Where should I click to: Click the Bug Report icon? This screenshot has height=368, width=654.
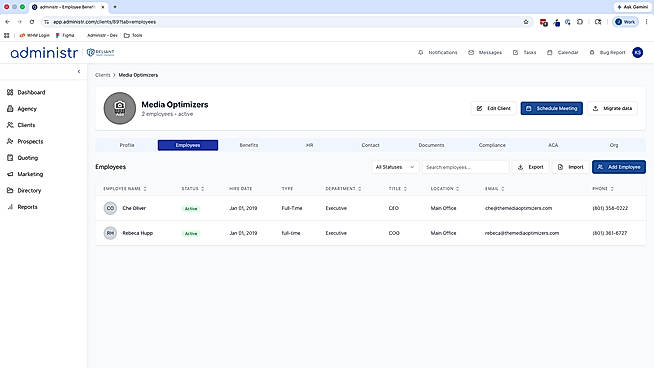[592, 53]
